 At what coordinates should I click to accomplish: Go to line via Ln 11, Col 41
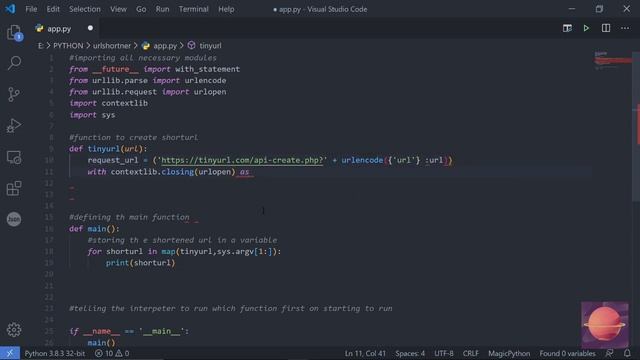tap(365, 353)
